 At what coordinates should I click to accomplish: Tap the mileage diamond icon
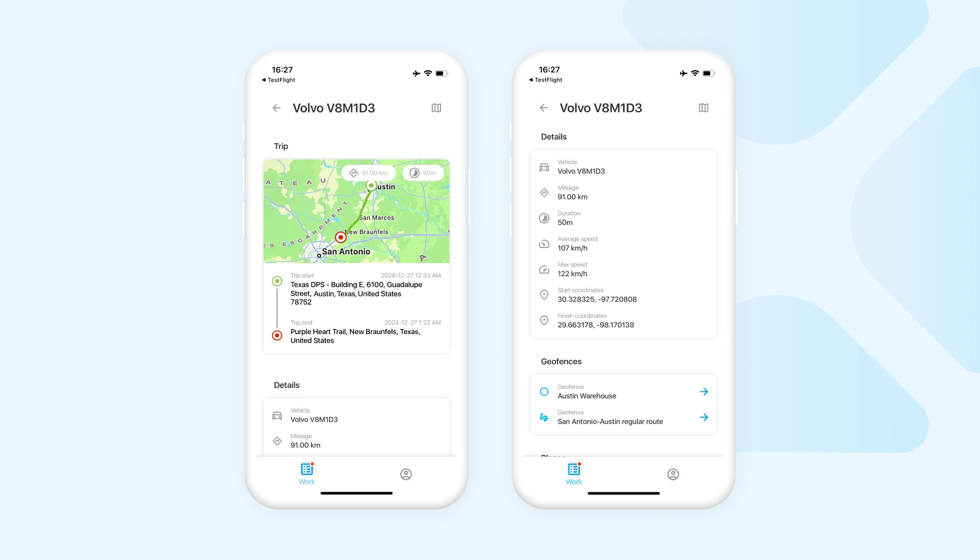click(277, 441)
